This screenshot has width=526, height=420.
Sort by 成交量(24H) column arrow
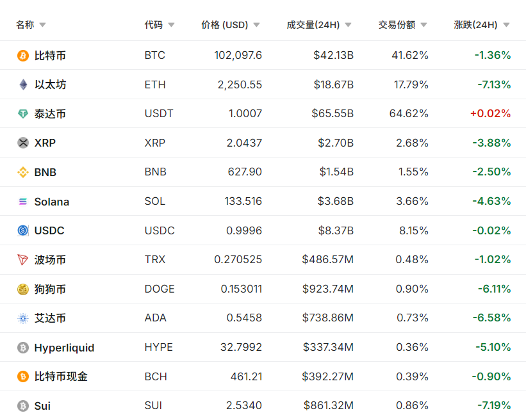pyautogui.click(x=348, y=25)
